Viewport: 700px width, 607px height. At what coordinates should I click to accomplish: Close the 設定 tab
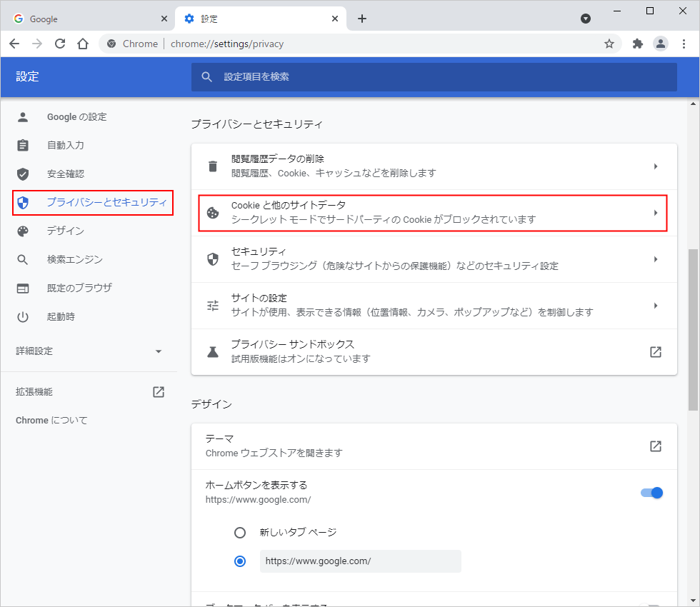click(x=335, y=19)
